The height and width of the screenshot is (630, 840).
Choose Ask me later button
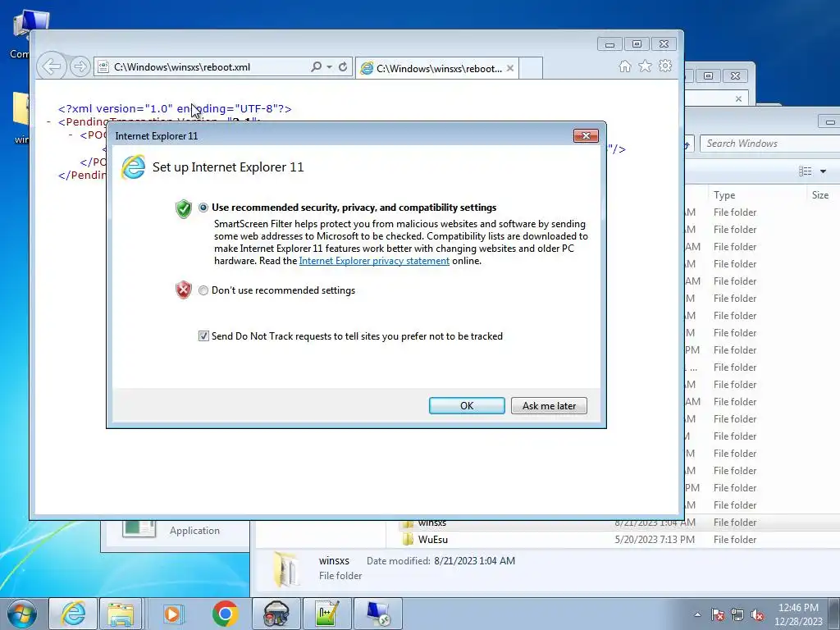549,405
